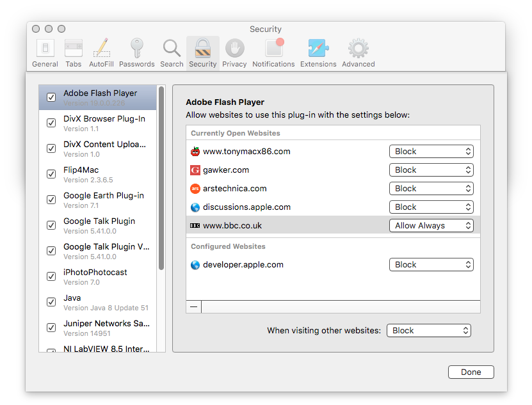Select Google Earth Plug-in name
The height and width of the screenshot is (405, 532).
click(104, 196)
